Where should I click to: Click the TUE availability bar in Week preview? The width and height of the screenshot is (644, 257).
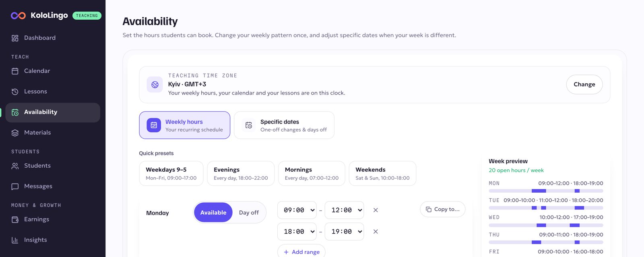pyautogui.click(x=546, y=208)
